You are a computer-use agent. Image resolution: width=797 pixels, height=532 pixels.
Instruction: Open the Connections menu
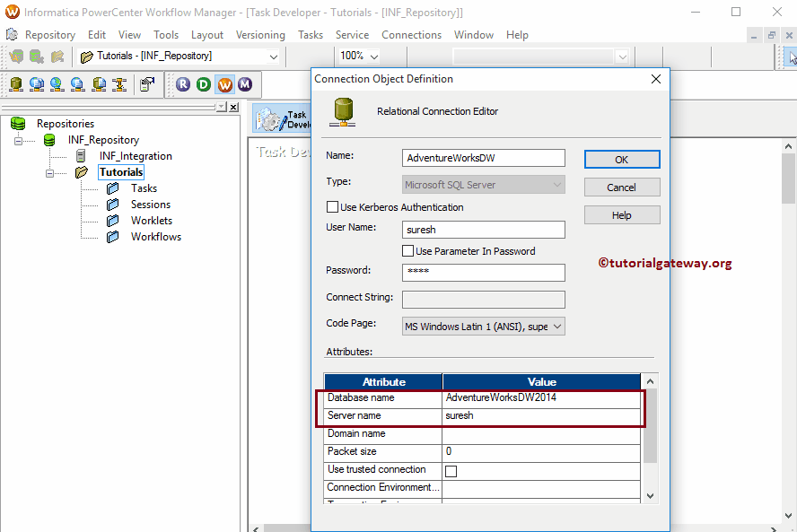pyautogui.click(x=411, y=34)
